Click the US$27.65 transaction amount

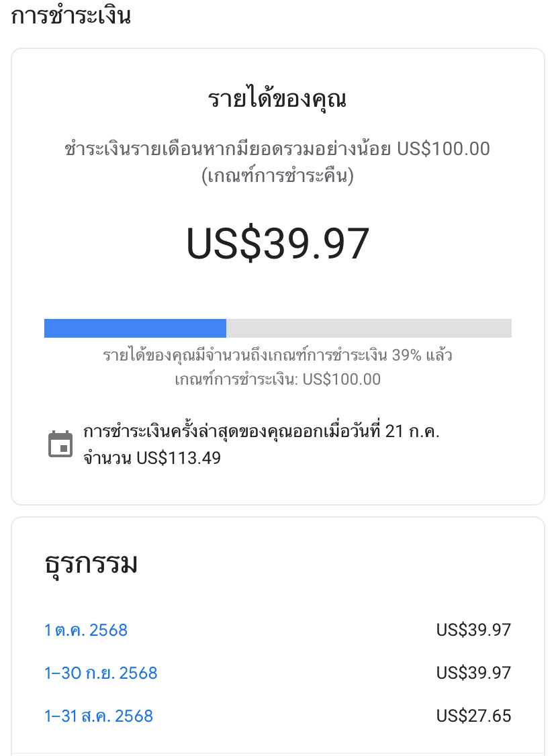click(x=473, y=716)
